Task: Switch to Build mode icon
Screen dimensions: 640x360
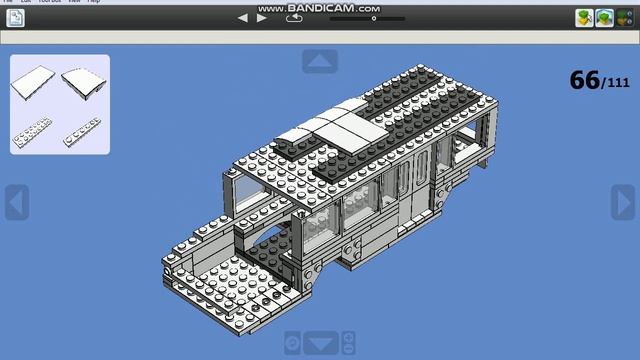Action: 584,18
